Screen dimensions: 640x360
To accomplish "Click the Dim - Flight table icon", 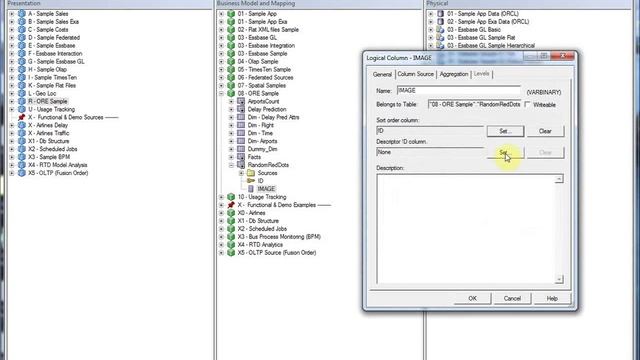I will pos(241,125).
